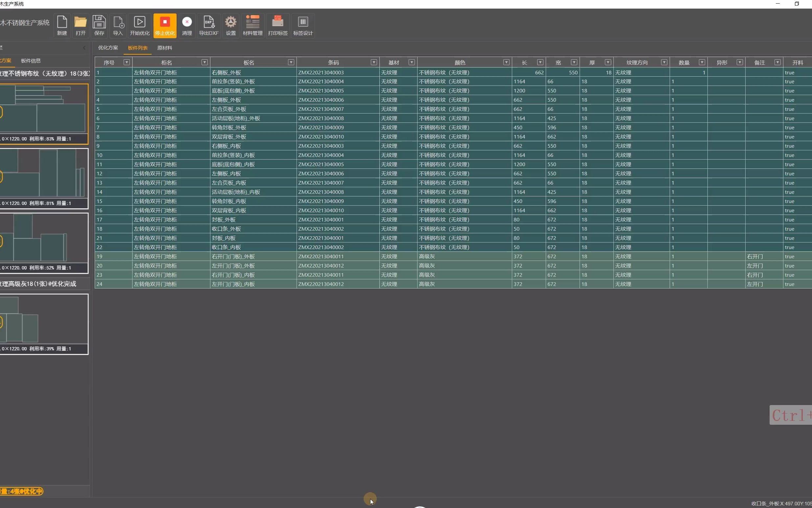Select row with 左合页板_内板
The image size is (812, 508).
tap(453, 183)
